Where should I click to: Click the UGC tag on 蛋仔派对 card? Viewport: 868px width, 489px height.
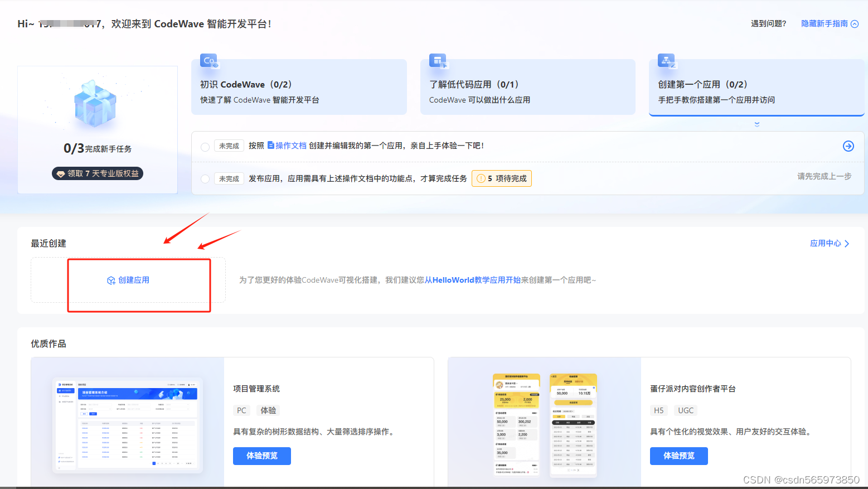[686, 410]
